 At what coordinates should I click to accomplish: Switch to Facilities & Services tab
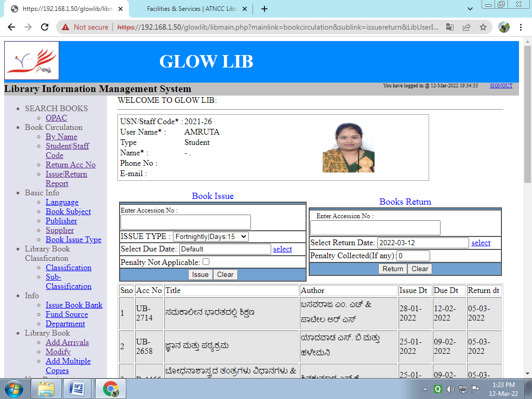[x=192, y=9]
